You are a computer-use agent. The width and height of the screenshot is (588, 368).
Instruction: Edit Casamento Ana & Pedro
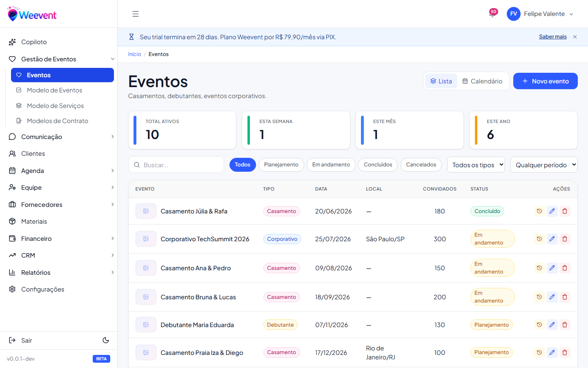(552, 268)
